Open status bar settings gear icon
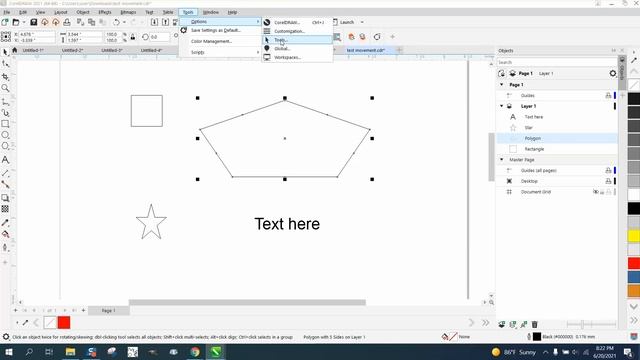 pyautogui.click(x=6, y=337)
